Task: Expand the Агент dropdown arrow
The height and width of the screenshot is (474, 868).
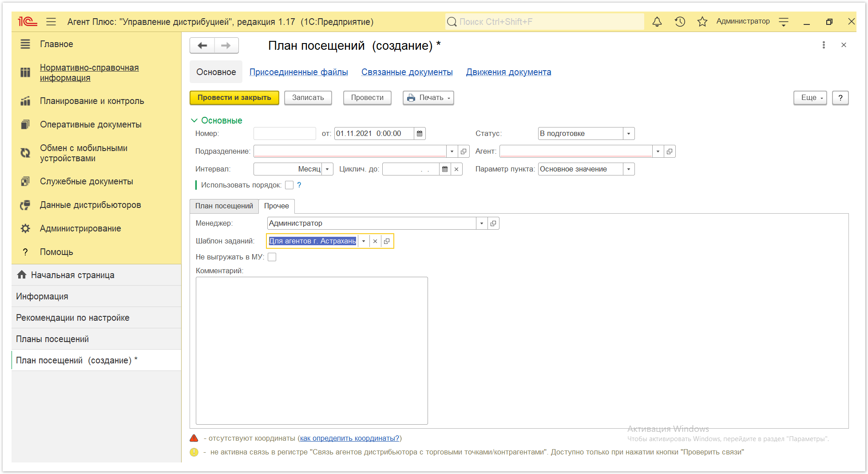Action: (x=658, y=151)
